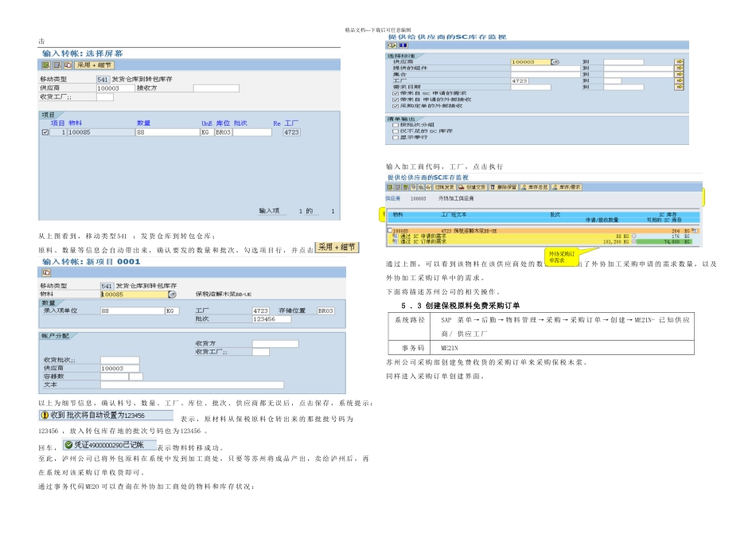The image size is (756, 535).
Task: Click execute icon in SC库存监视 toolbar
Action: 392,45
